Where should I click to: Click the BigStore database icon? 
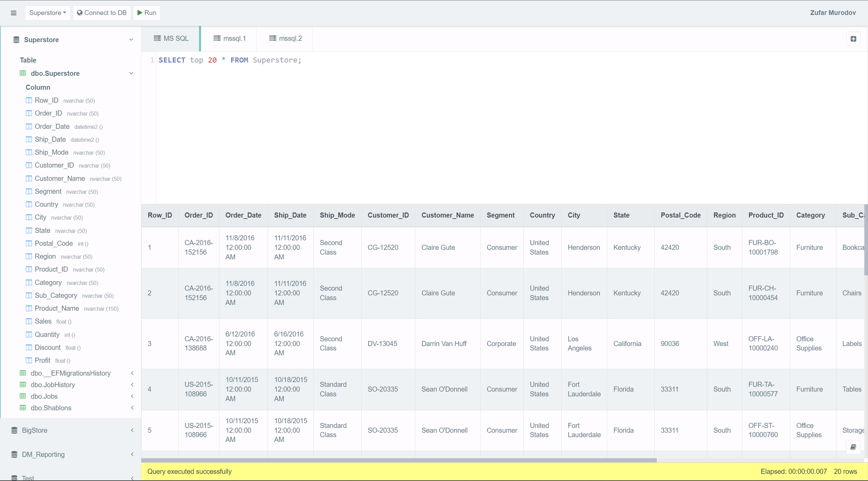point(14,430)
